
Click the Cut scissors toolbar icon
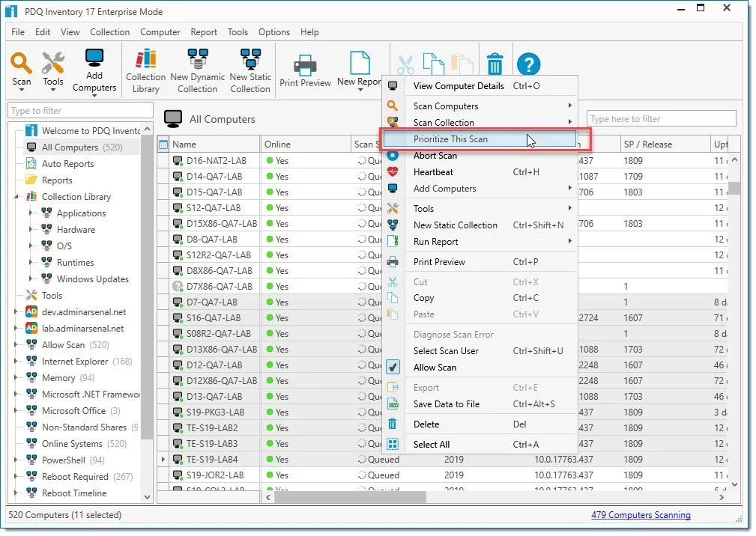click(x=405, y=64)
